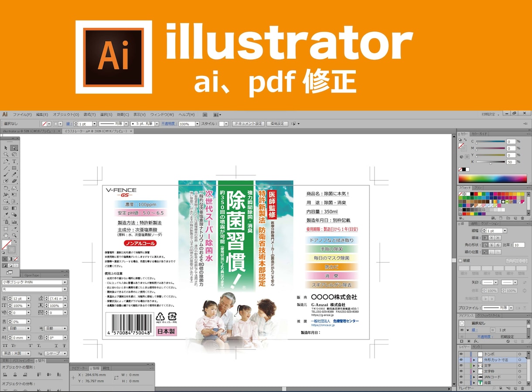Click the 線幅 stroke weight stepper

point(484,230)
